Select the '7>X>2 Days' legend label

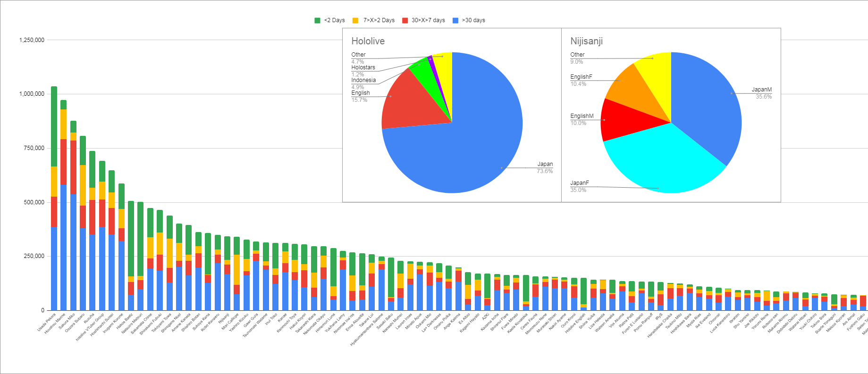pyautogui.click(x=379, y=20)
